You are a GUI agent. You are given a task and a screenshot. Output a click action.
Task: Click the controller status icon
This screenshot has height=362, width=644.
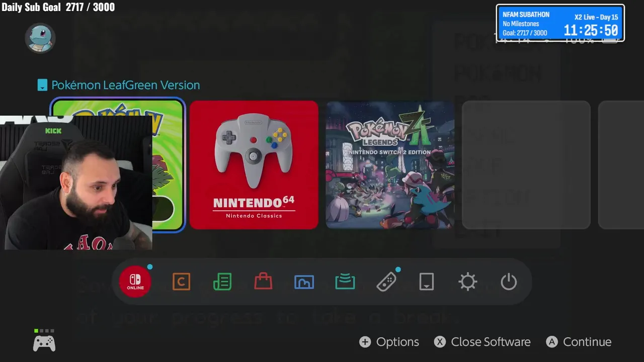44,341
